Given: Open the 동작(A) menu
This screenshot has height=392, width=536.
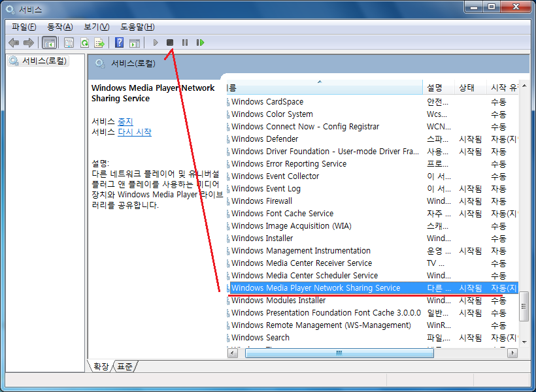Looking at the screenshot, I should 60,27.
